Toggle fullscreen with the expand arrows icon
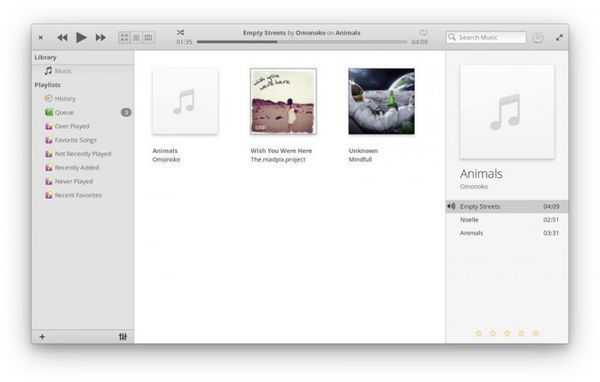 559,38
